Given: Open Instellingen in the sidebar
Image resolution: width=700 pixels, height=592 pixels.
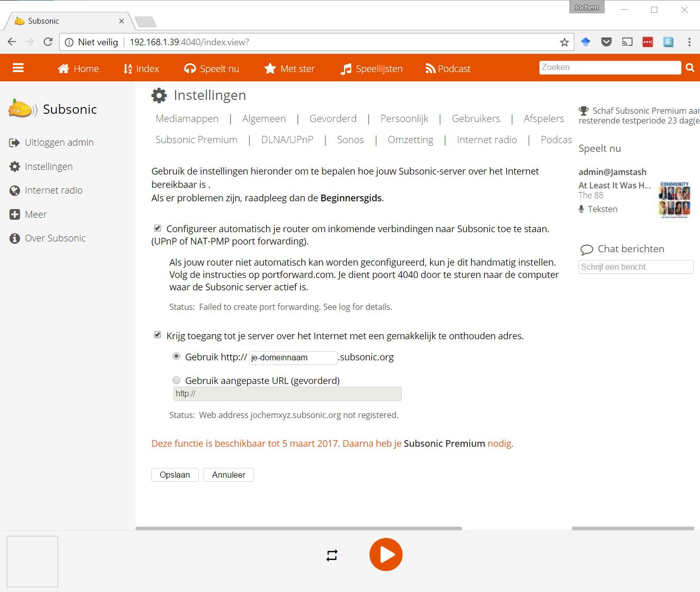Looking at the screenshot, I should (41, 166).
